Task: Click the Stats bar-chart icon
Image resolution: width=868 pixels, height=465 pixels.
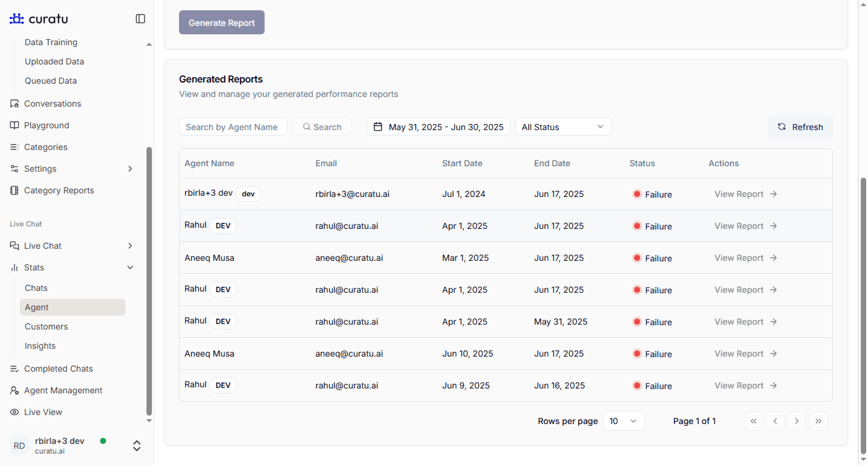Action: click(14, 267)
